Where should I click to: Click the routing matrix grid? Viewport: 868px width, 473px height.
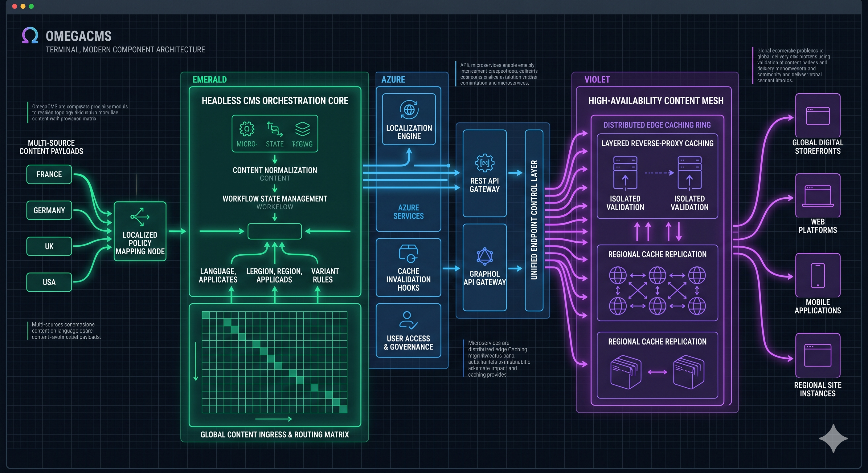(274, 362)
